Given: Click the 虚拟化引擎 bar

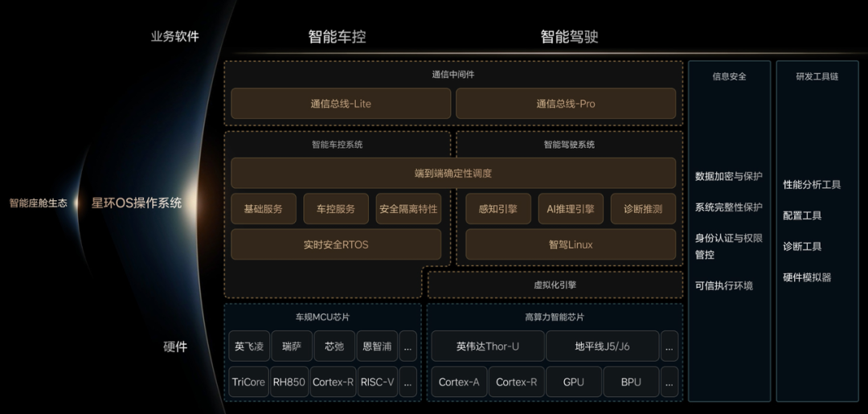Looking at the screenshot, I should [x=555, y=285].
